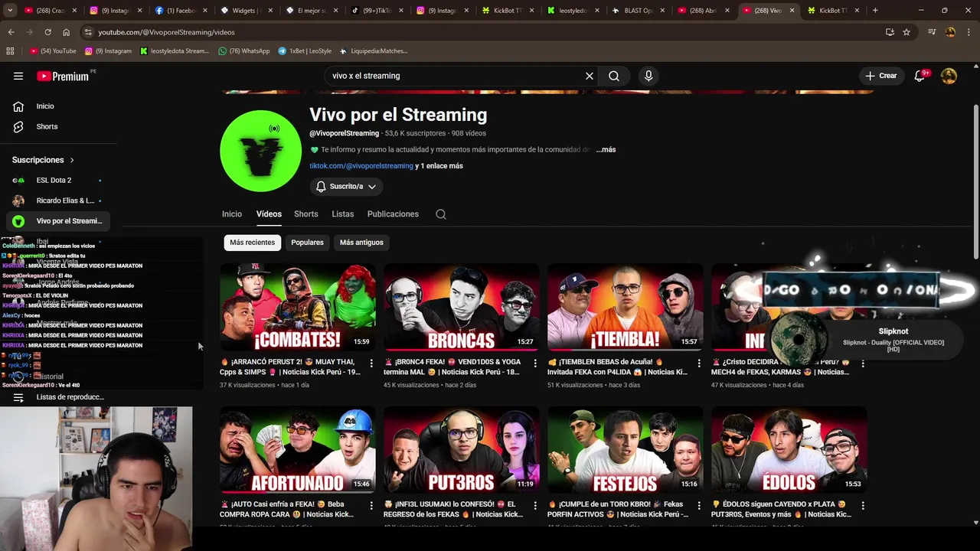Open the Suscrito/a dropdown
Image resolution: width=980 pixels, height=551 pixels.
(346, 187)
